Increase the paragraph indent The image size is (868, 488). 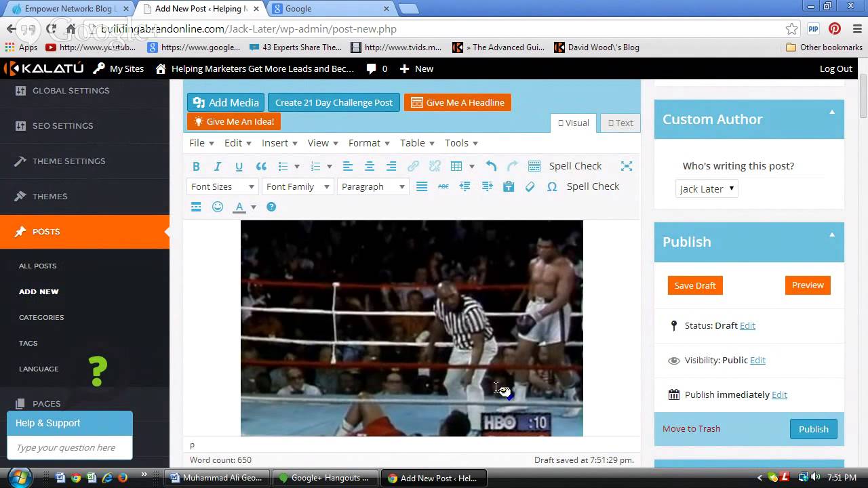[x=487, y=186]
